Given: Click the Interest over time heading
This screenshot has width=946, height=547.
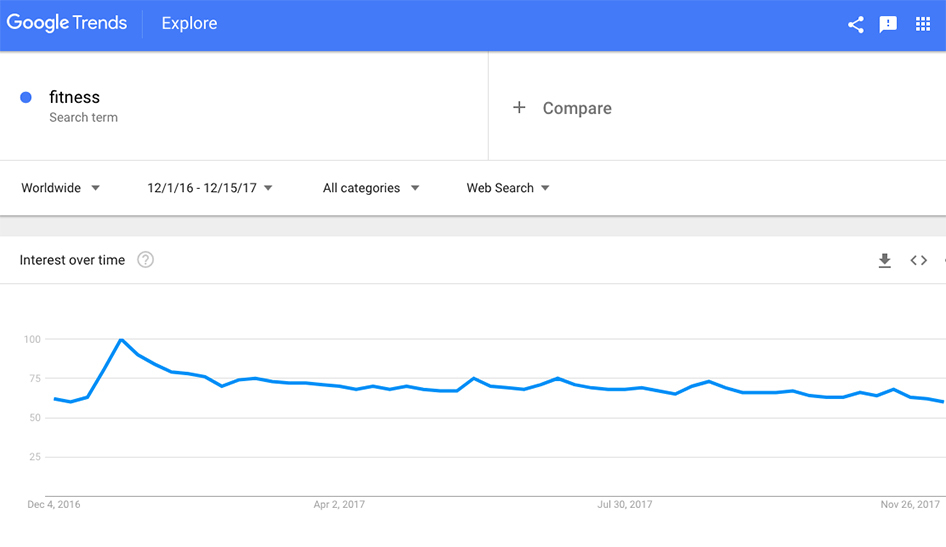Looking at the screenshot, I should 72,260.
